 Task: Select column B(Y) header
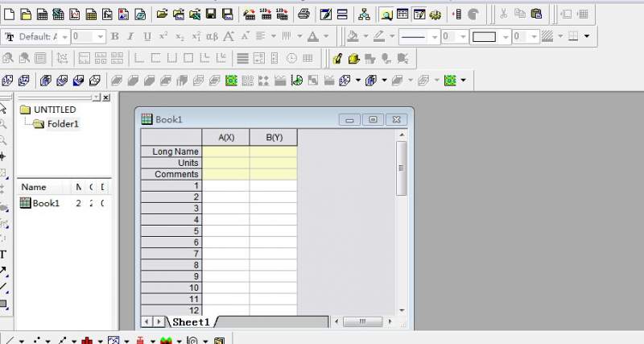(x=274, y=137)
